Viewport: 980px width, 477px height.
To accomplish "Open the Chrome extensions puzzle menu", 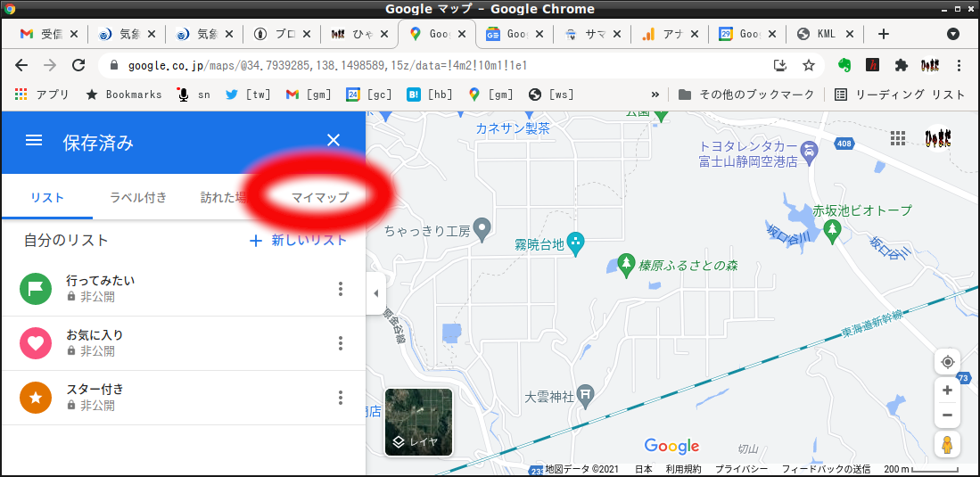I will pos(901,65).
